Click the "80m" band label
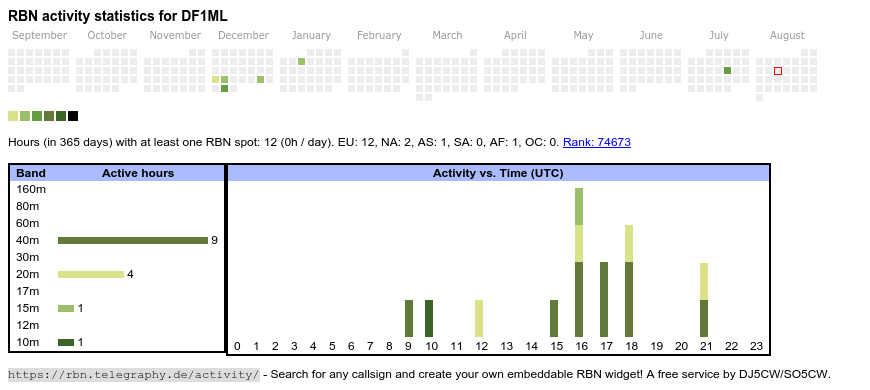This screenshot has height=390, width=870. pyautogui.click(x=28, y=206)
